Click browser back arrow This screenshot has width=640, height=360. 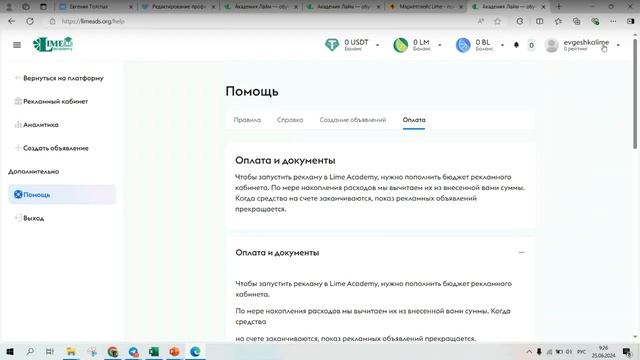[11, 21]
